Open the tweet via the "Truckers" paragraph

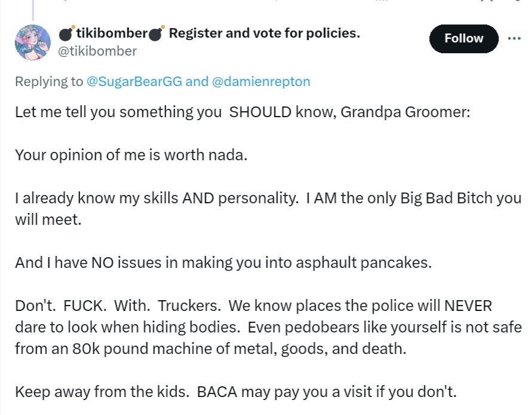pos(268,327)
